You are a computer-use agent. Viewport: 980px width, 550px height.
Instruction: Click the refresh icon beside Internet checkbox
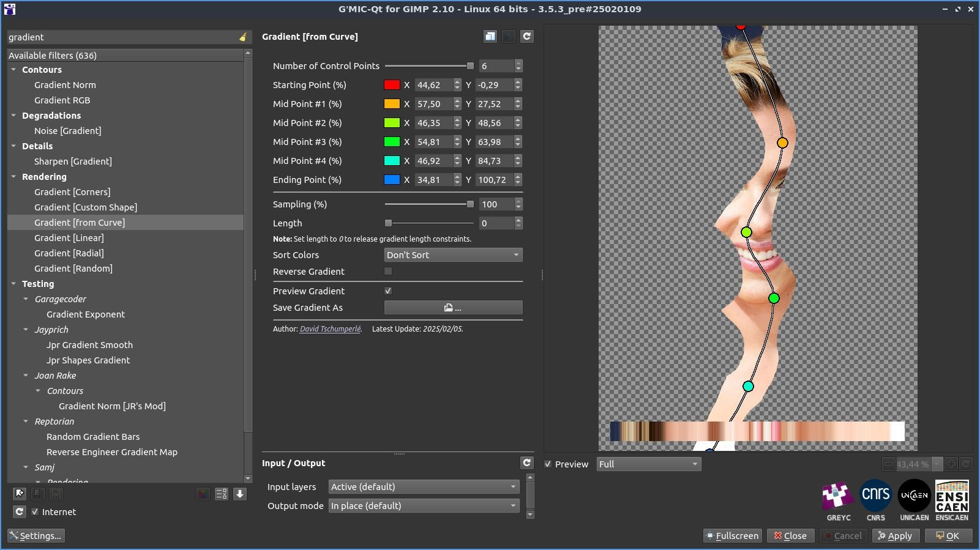(20, 512)
